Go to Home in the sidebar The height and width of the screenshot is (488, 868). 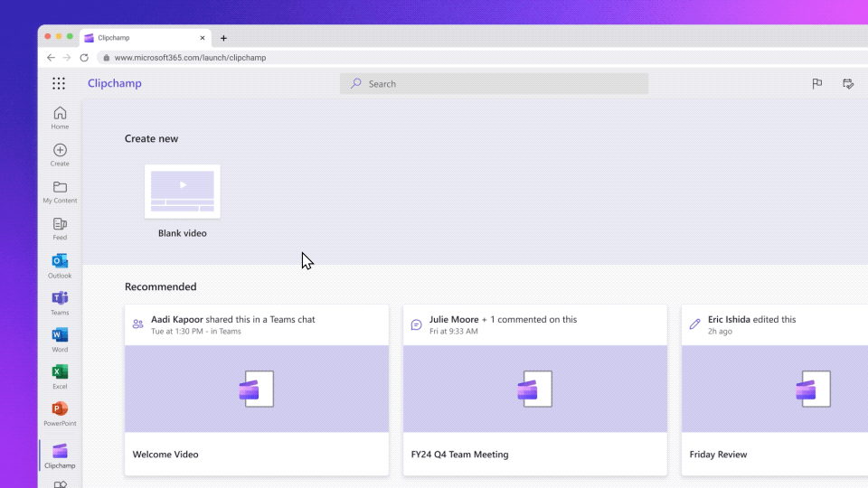pos(60,117)
